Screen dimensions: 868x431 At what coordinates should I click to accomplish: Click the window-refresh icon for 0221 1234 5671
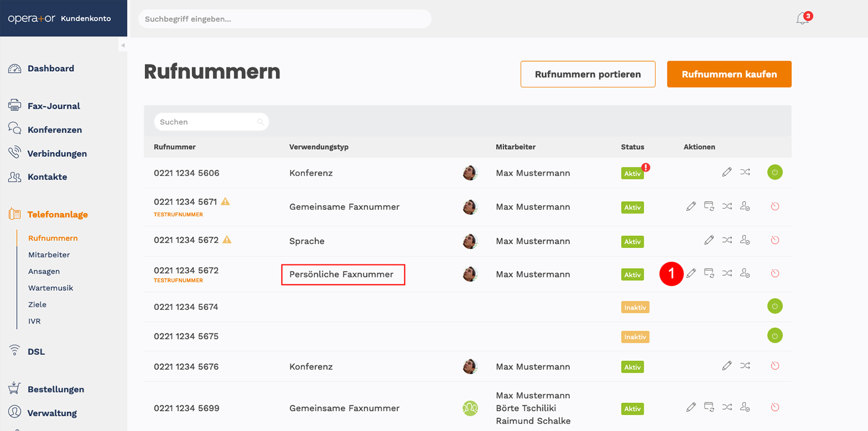(709, 206)
